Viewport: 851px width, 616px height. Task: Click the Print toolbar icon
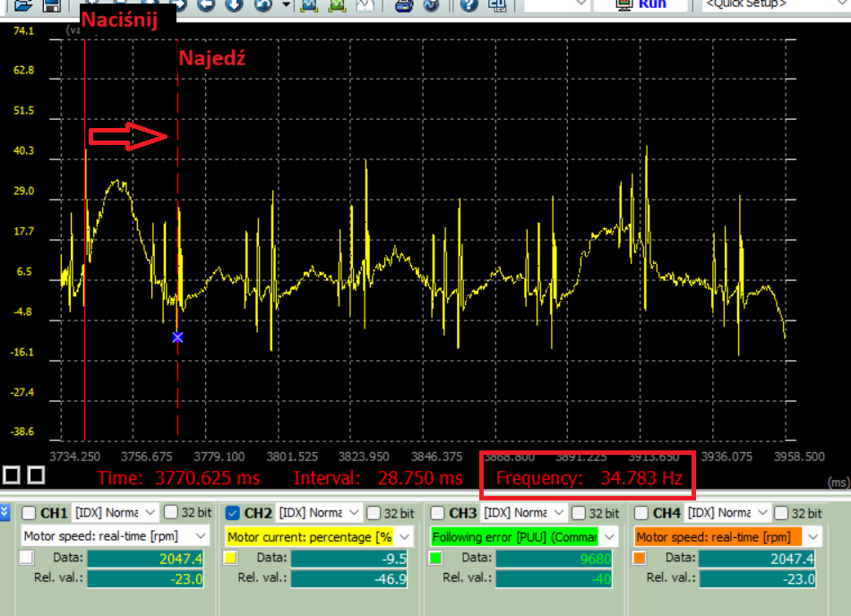pyautogui.click(x=405, y=6)
